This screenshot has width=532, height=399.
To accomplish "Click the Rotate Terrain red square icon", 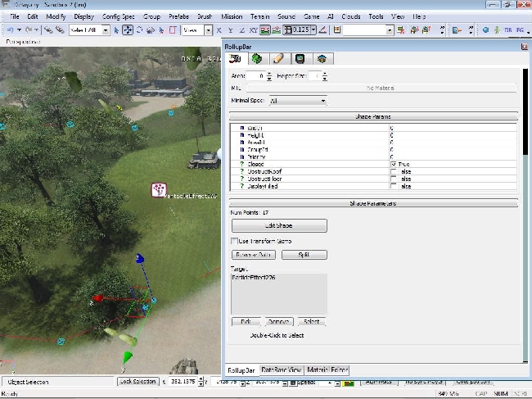I will point(173,30).
